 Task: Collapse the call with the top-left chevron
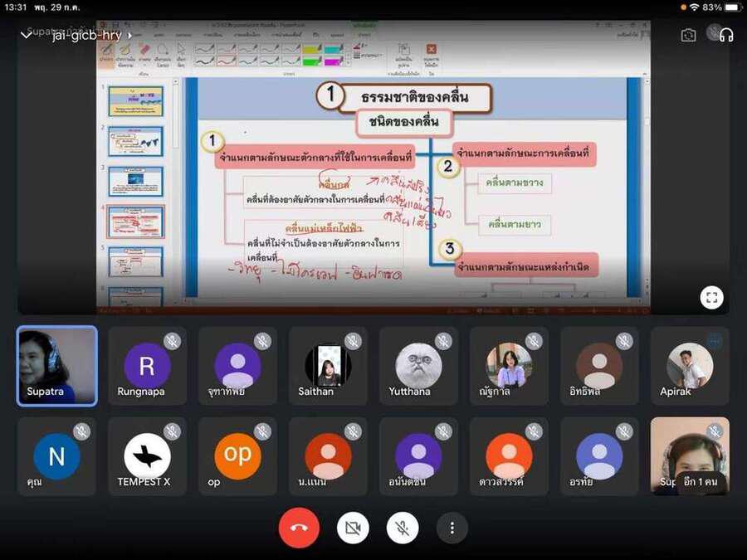point(26,35)
